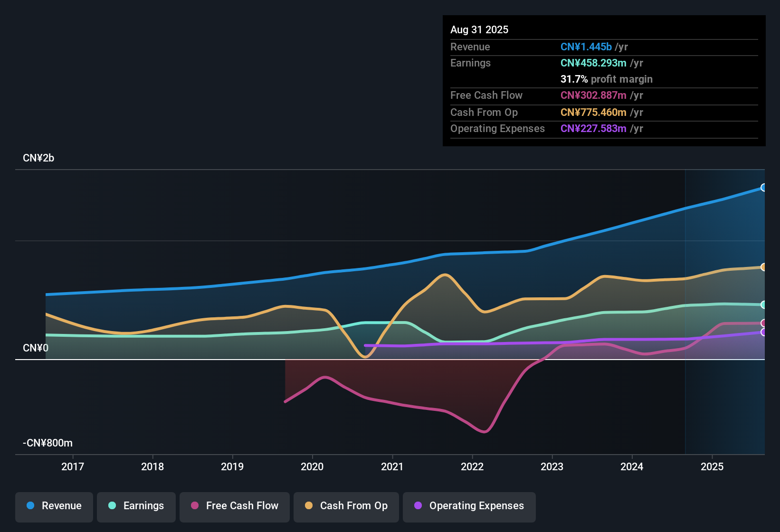
Task: Click the pink Free Cash Flow color marker
Action: tap(195, 506)
